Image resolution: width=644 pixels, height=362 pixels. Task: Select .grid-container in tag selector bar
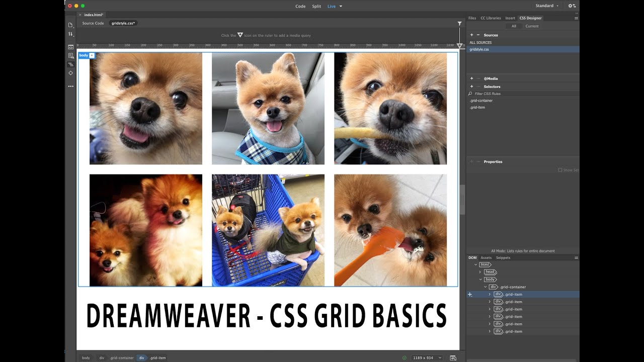click(x=122, y=358)
